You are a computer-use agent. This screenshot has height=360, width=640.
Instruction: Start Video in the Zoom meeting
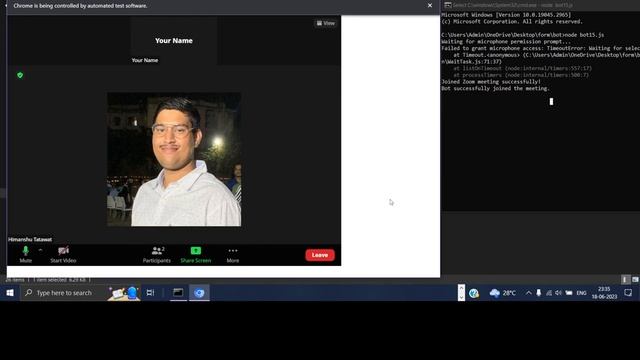(x=63, y=254)
